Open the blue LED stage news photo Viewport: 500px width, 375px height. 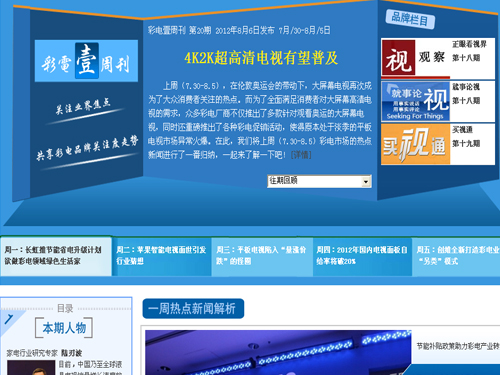278,353
